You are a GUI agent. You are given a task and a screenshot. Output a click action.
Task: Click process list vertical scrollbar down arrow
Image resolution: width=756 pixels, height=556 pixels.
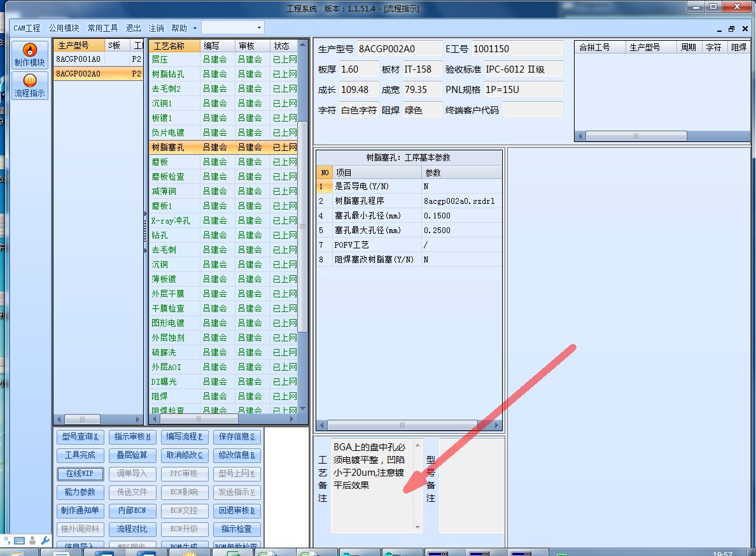click(x=303, y=409)
